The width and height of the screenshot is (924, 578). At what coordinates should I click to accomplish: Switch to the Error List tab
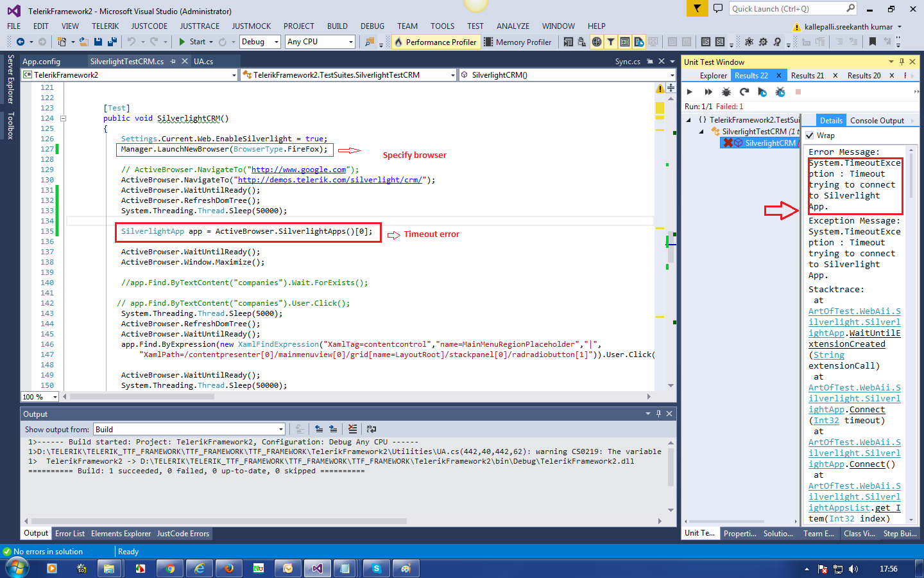pos(69,534)
